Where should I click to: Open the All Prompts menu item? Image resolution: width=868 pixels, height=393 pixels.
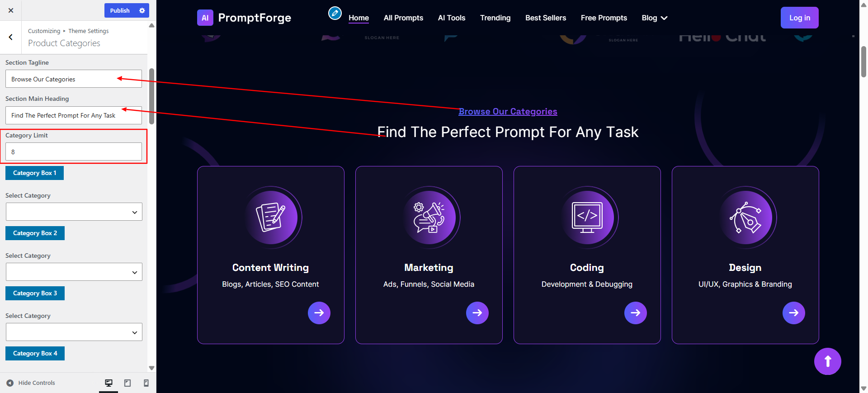coord(403,18)
